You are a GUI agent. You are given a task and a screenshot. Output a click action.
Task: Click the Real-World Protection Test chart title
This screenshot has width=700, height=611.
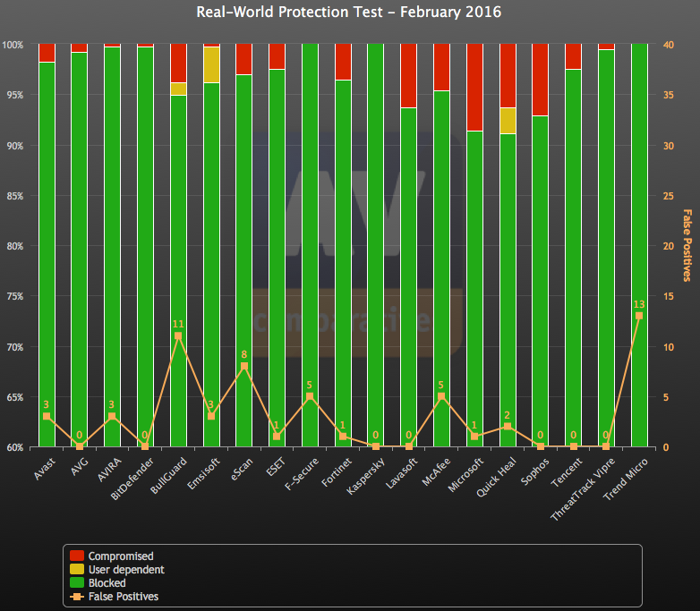pos(349,13)
